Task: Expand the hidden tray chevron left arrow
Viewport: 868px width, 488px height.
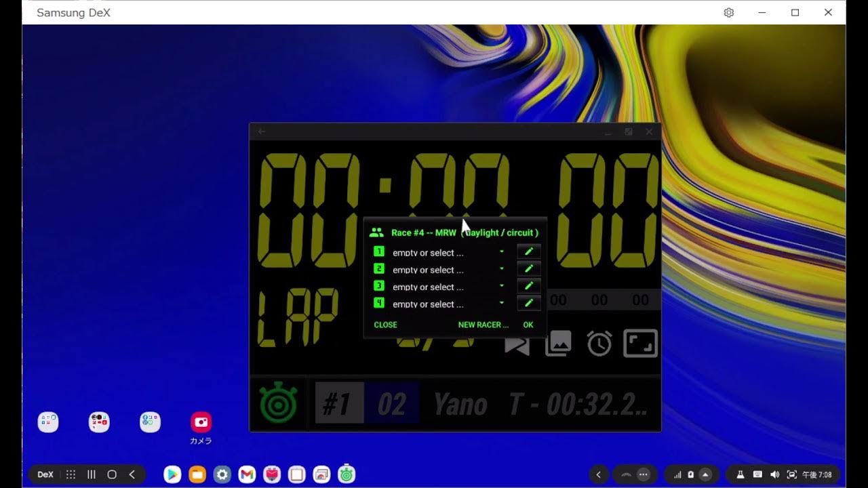Action: pos(598,474)
